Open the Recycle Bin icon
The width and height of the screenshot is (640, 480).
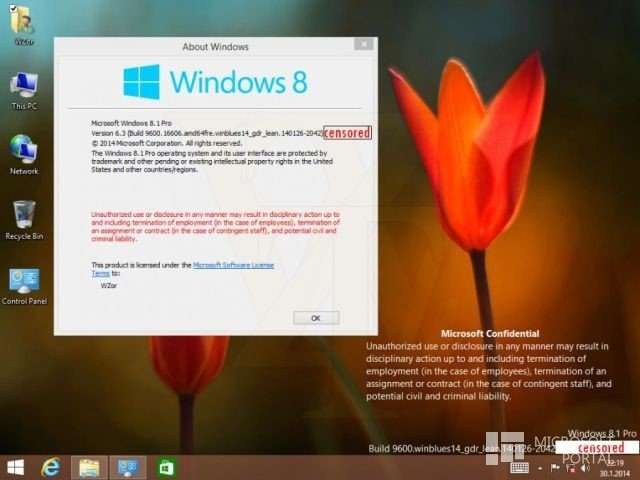pyautogui.click(x=24, y=220)
